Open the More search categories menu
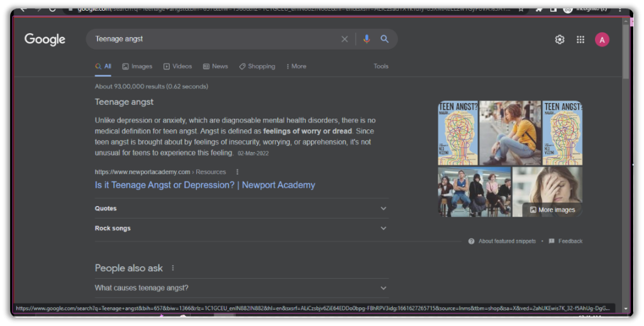 (x=296, y=67)
